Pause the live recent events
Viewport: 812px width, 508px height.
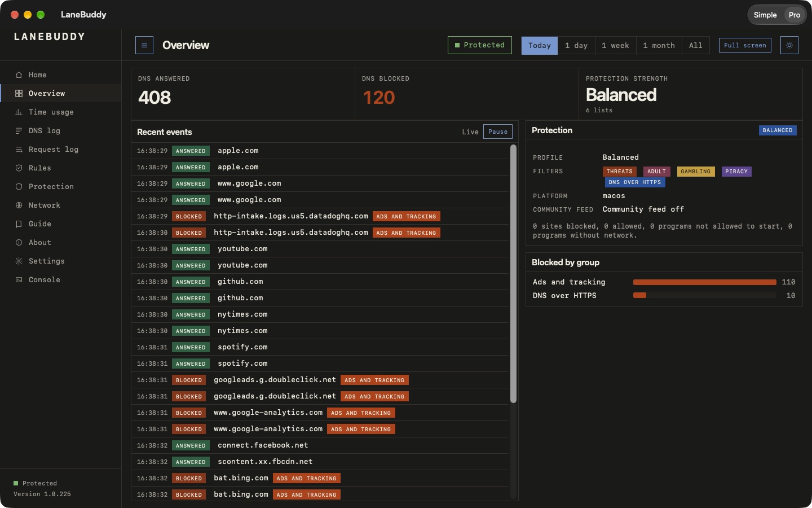click(x=498, y=132)
